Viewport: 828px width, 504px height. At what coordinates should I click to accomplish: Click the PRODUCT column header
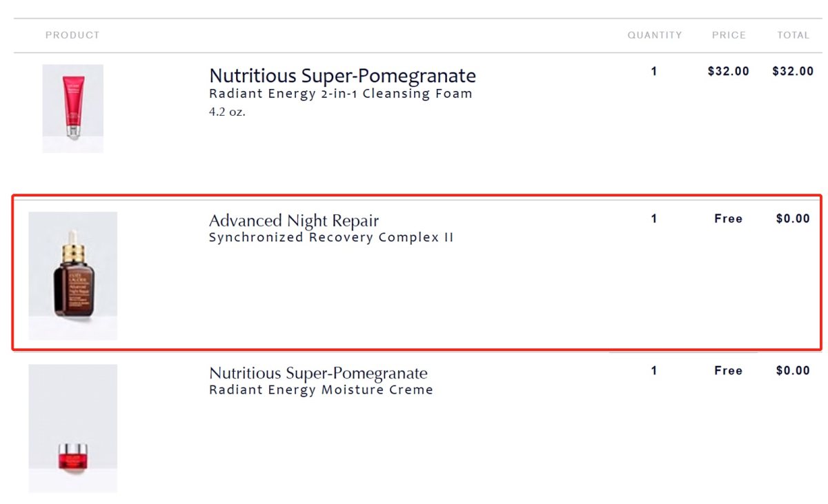click(x=72, y=35)
